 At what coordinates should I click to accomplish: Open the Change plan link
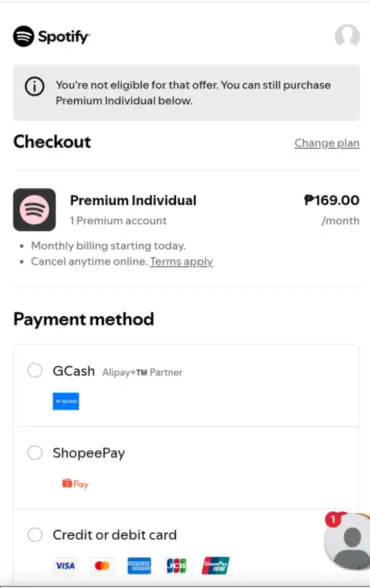pyautogui.click(x=327, y=143)
